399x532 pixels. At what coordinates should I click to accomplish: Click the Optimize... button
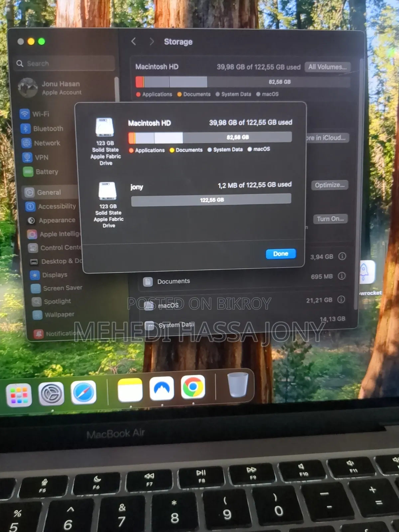pyautogui.click(x=330, y=185)
